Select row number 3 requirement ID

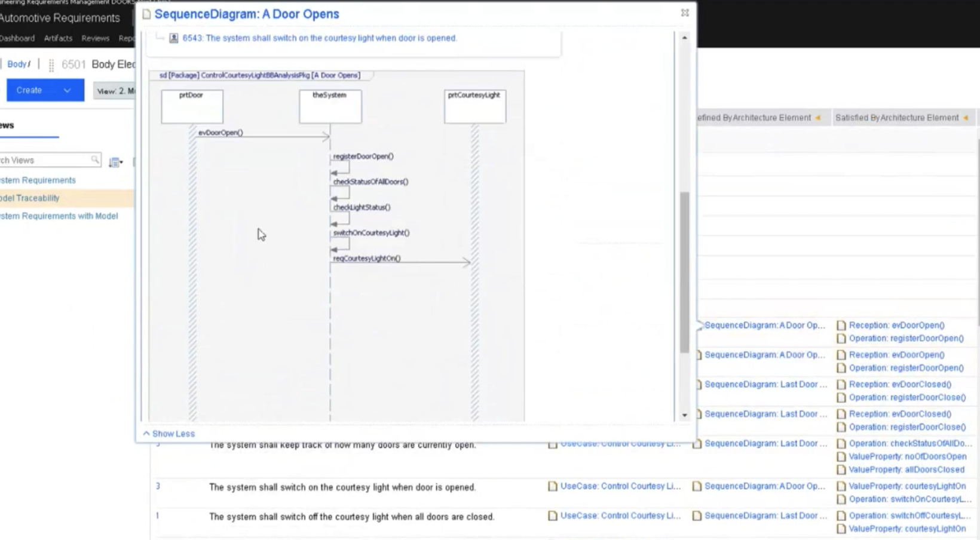click(158, 486)
